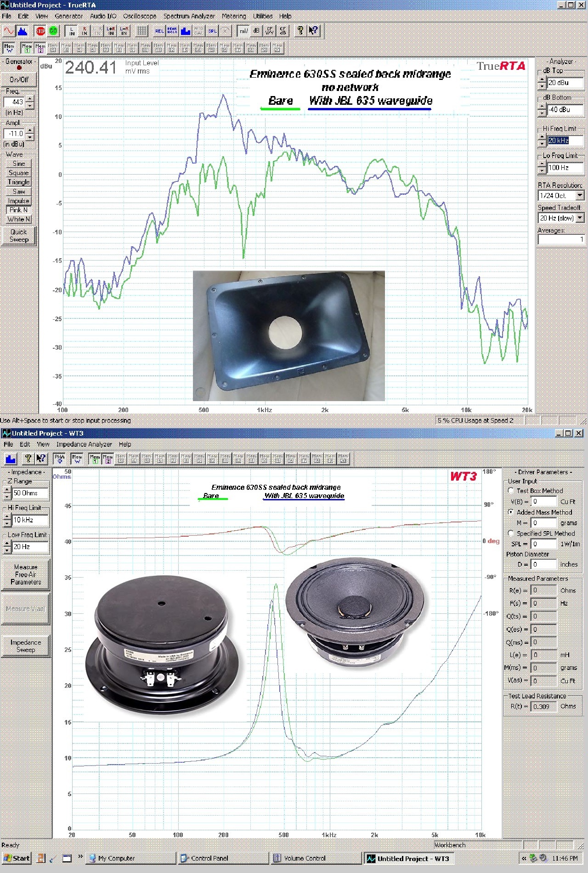Select the Square waveform button
This screenshot has width=588, height=873.
point(19,173)
